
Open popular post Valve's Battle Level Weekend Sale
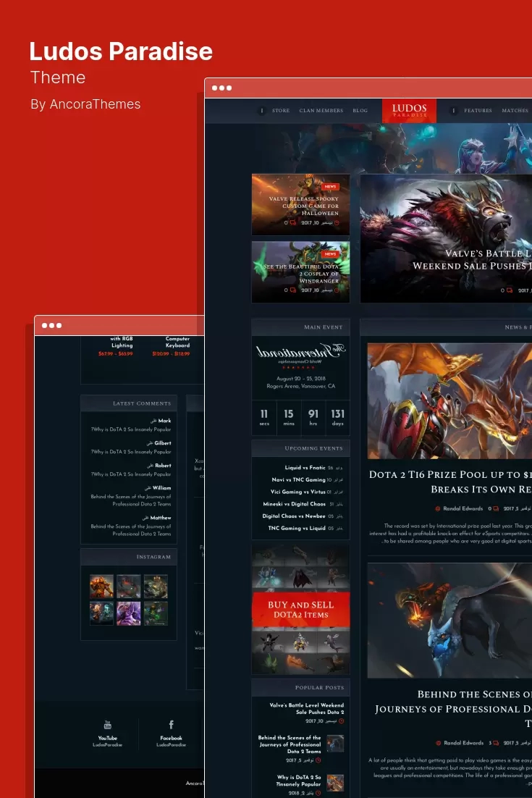pos(307,708)
